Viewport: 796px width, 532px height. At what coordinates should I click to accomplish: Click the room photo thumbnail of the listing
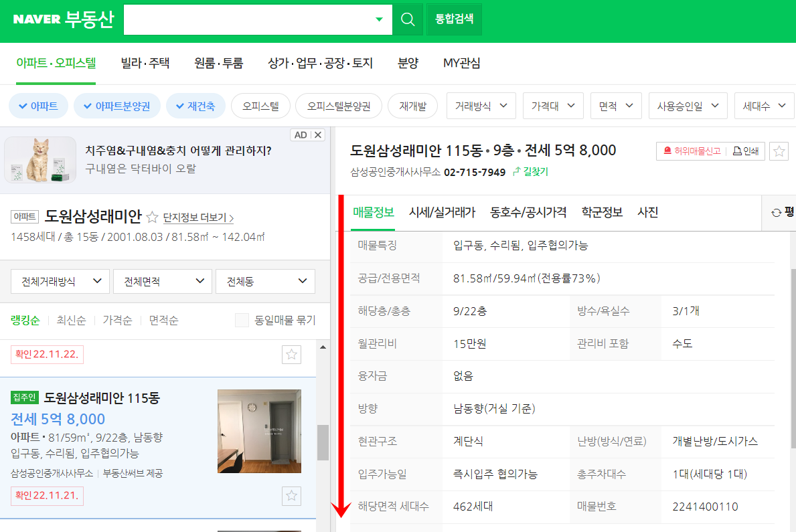click(x=260, y=431)
